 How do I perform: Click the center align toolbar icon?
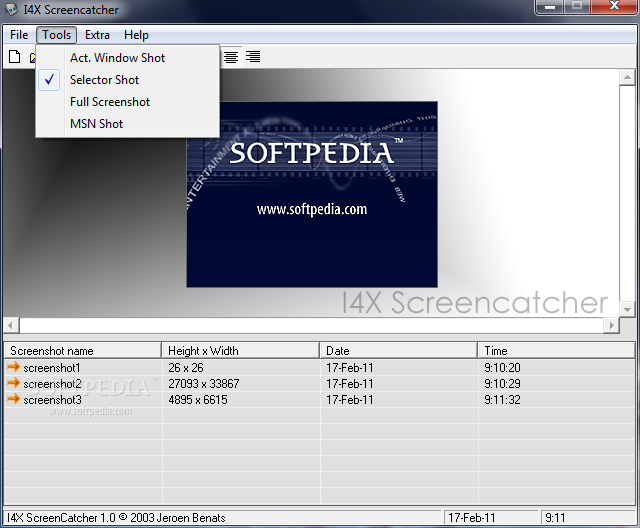231,57
